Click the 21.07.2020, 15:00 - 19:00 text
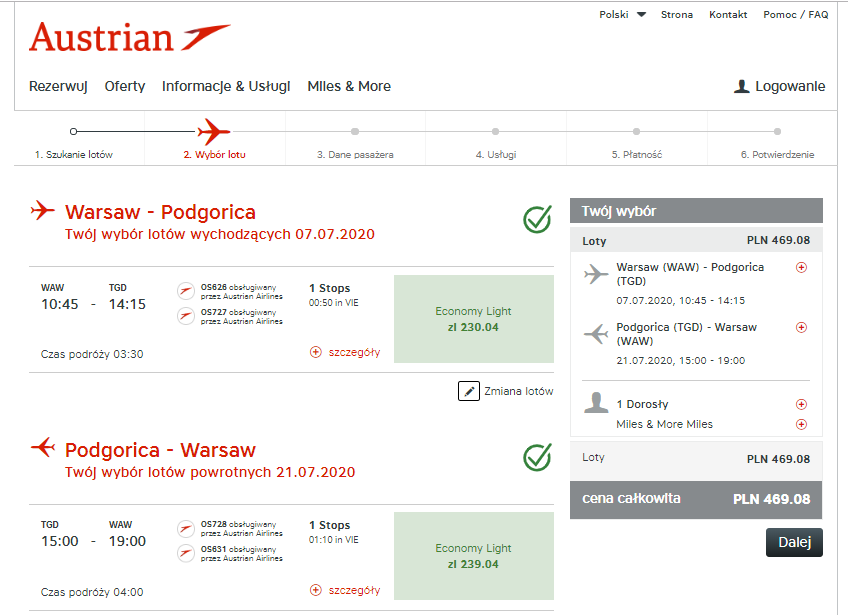 680,361
